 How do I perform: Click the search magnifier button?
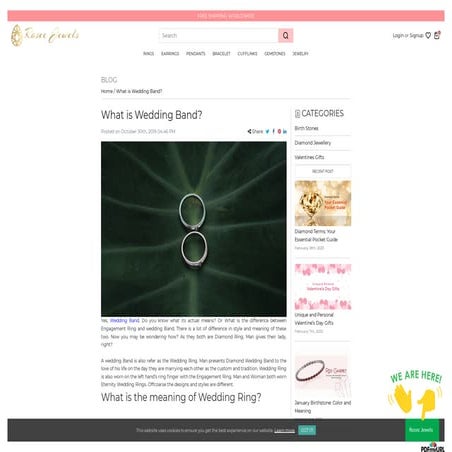[285, 36]
